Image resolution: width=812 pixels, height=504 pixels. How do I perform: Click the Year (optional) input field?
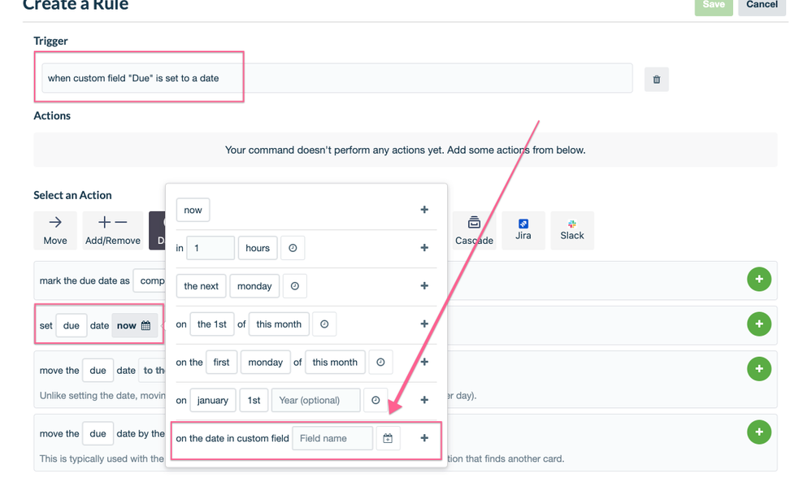(315, 401)
